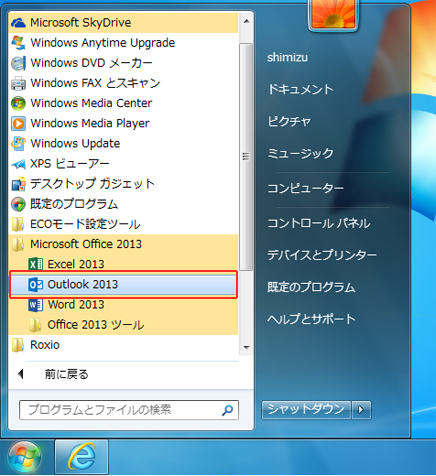The width and height of the screenshot is (436, 476).
Task: Open Outlook 2013 from the programs list
Action: (x=123, y=284)
